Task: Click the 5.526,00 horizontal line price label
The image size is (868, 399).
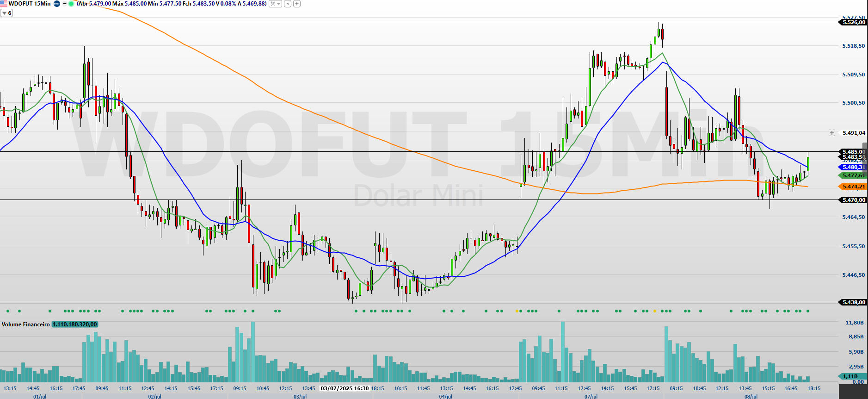Action: point(853,22)
